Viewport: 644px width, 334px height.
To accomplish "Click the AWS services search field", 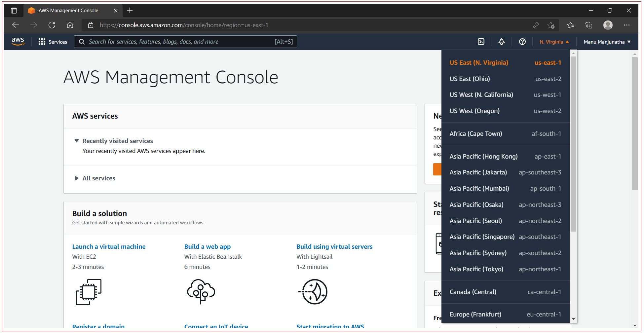I will tap(185, 42).
